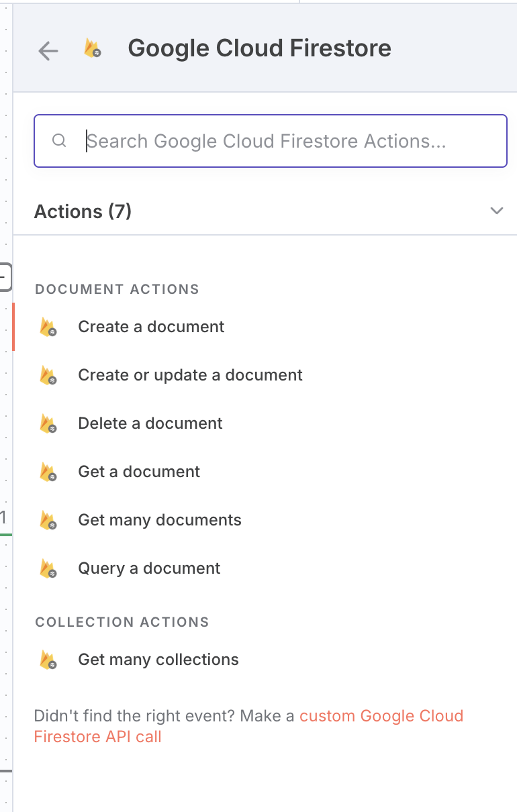The height and width of the screenshot is (812, 517).
Task: Click the icon beside Delete a document
Action: tap(48, 424)
